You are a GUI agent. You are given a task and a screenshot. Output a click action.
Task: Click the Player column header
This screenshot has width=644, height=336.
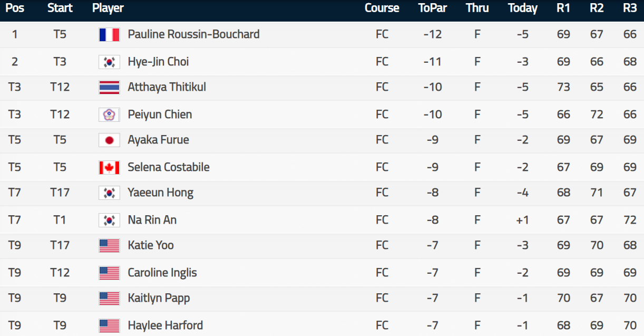108,8
